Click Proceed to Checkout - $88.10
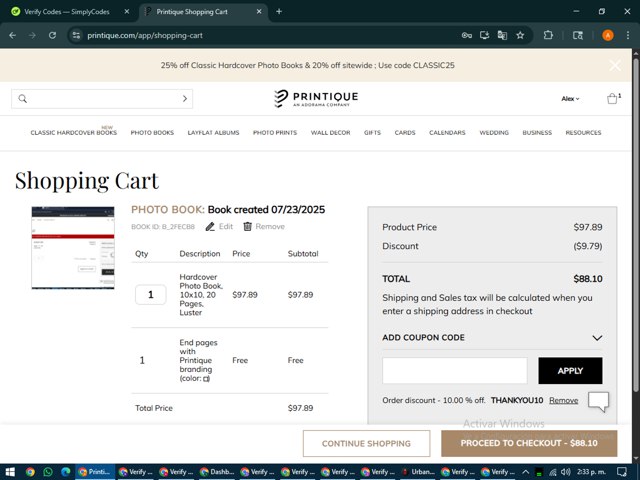Image resolution: width=640 pixels, height=480 pixels. click(x=529, y=443)
